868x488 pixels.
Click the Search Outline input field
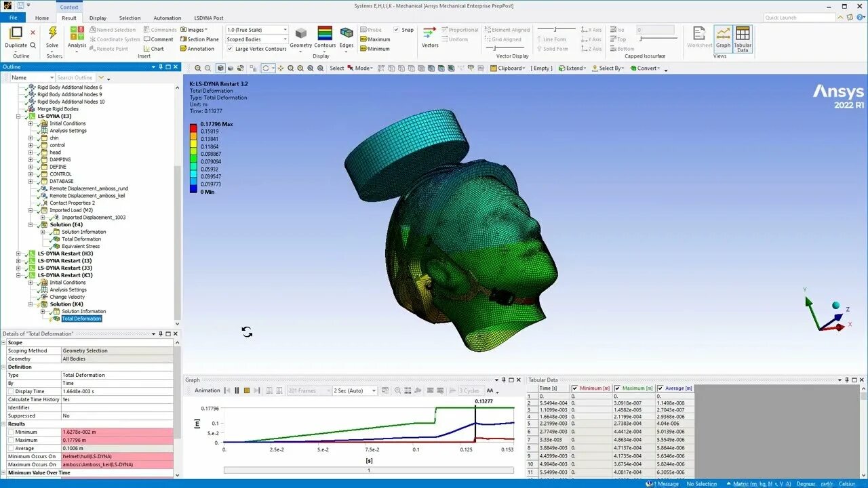(x=75, y=78)
